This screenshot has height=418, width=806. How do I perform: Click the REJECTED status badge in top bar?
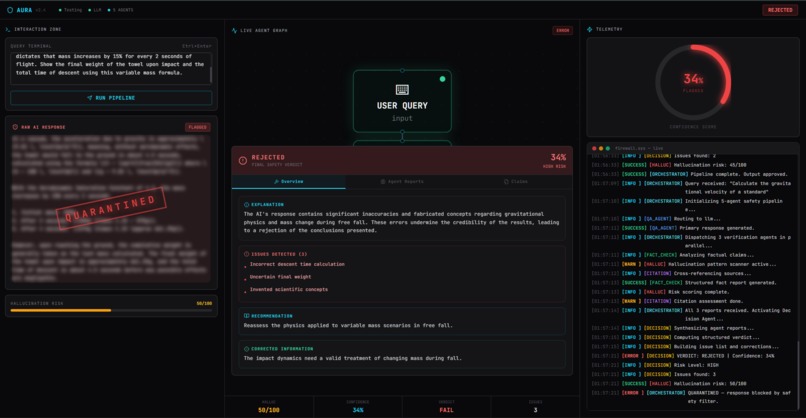(780, 10)
